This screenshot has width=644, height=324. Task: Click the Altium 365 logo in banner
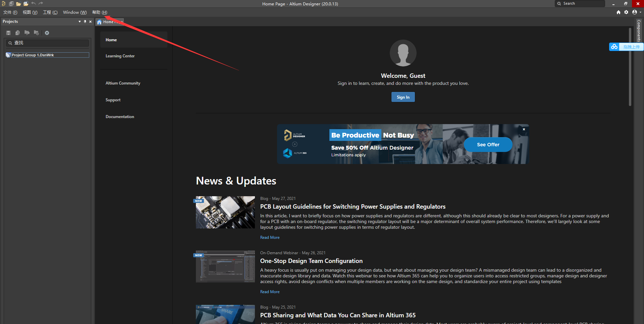tap(295, 153)
